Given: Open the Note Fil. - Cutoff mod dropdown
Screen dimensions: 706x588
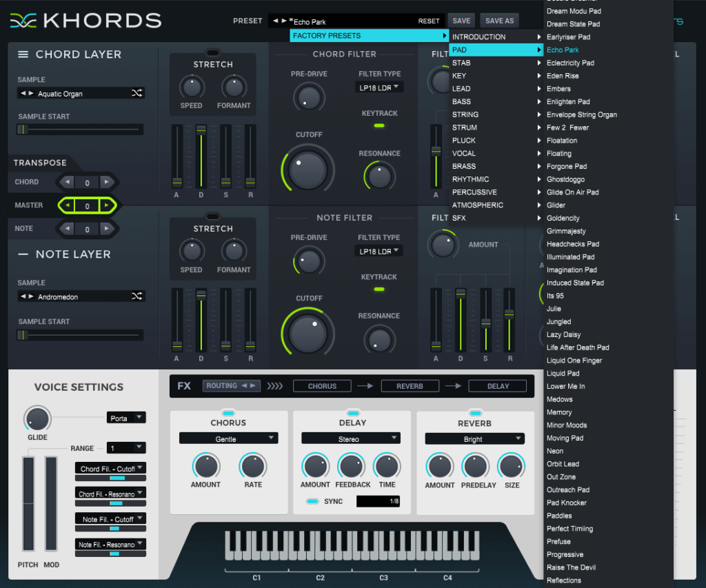Looking at the screenshot, I should [x=110, y=518].
